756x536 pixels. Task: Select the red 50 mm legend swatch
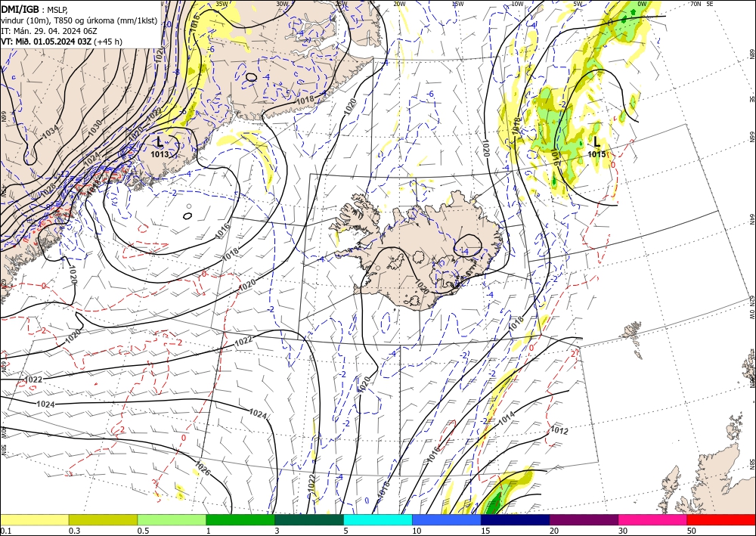(721, 519)
